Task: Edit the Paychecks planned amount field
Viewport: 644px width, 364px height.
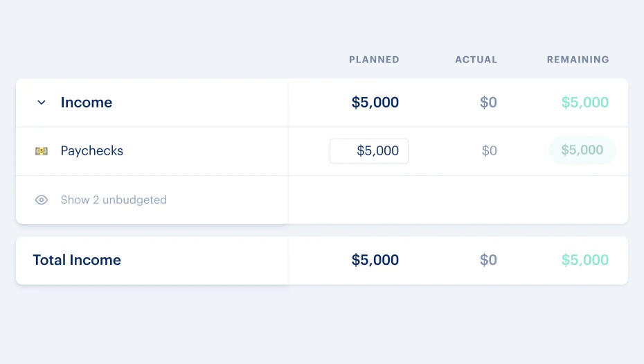Action: coord(369,151)
